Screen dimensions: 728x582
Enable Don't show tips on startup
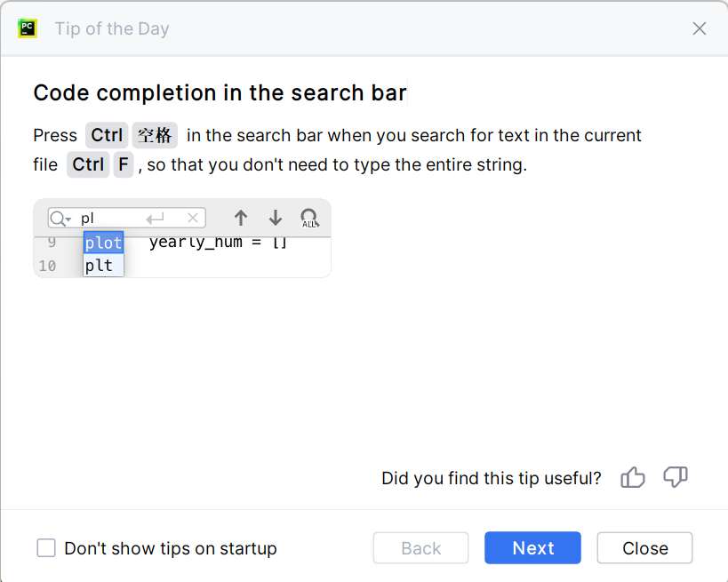point(46,548)
